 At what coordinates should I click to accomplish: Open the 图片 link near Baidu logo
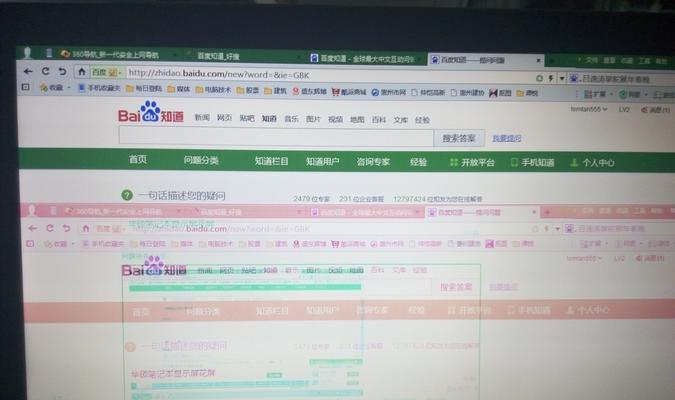click(x=313, y=119)
